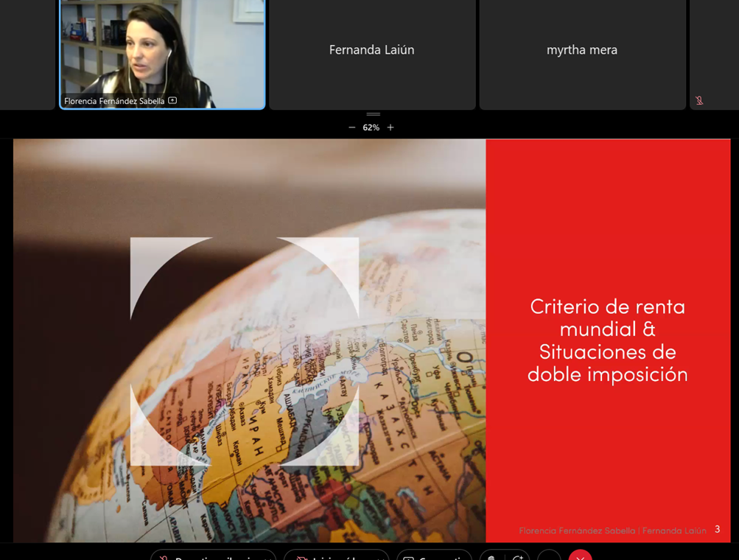This screenshot has height=560, width=739.
Task: Click the muted microphone icon on right tile
Action: tap(699, 101)
